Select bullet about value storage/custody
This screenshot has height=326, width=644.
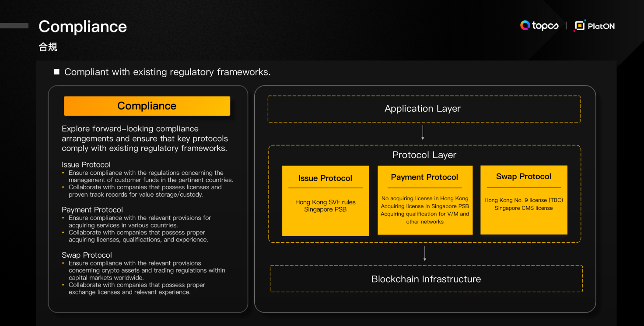(145, 191)
